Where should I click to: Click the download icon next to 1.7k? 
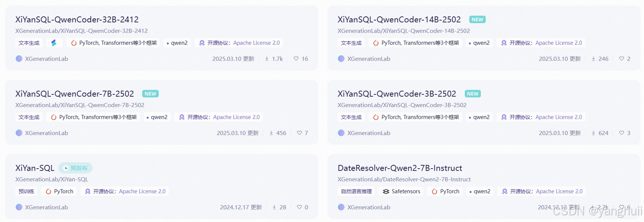267,59
